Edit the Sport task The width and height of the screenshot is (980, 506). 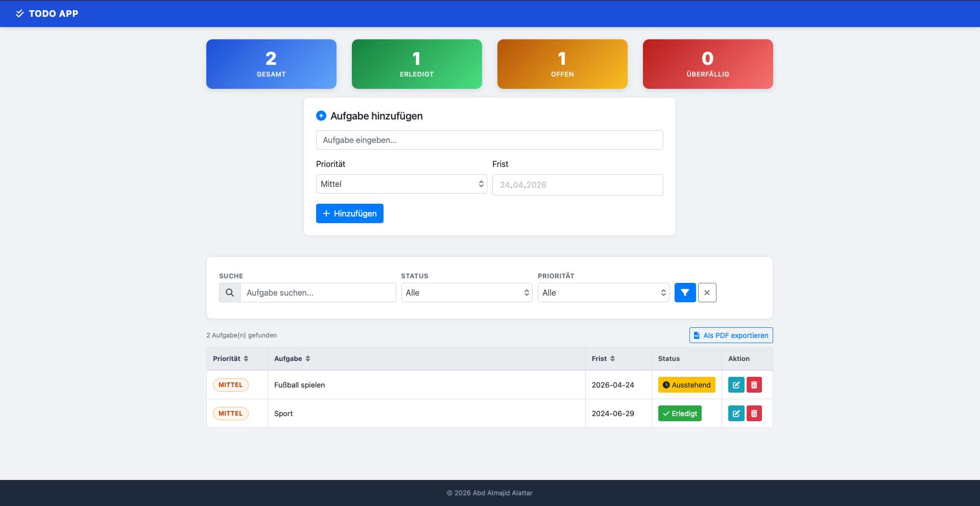coord(736,414)
